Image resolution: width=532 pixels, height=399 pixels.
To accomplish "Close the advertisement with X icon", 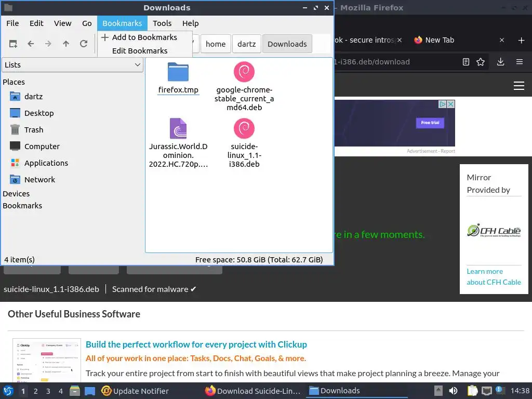I will click(x=450, y=104).
